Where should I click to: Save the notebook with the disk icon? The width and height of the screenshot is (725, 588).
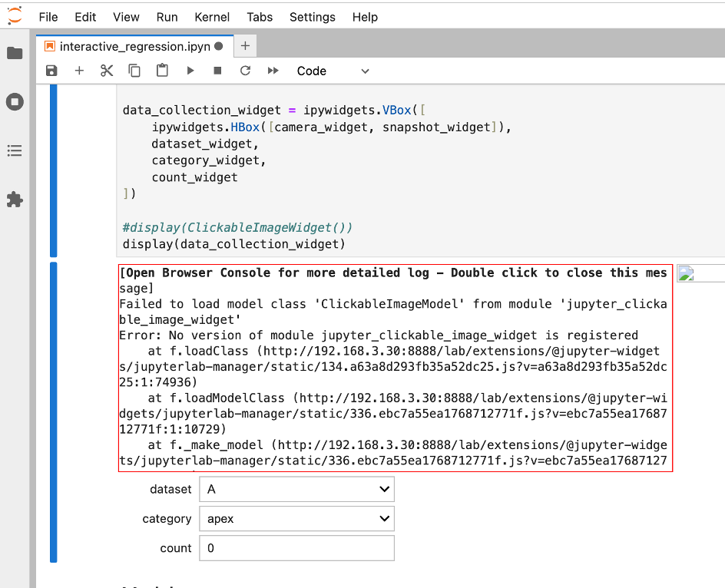click(51, 71)
